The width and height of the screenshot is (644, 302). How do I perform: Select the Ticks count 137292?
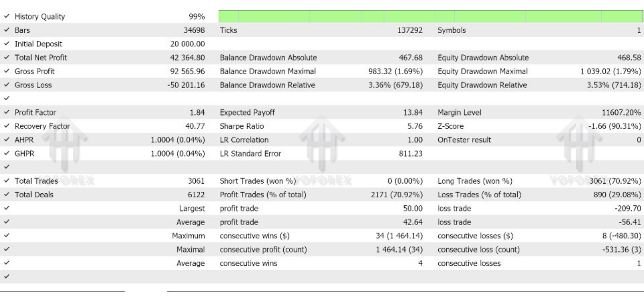tap(410, 30)
